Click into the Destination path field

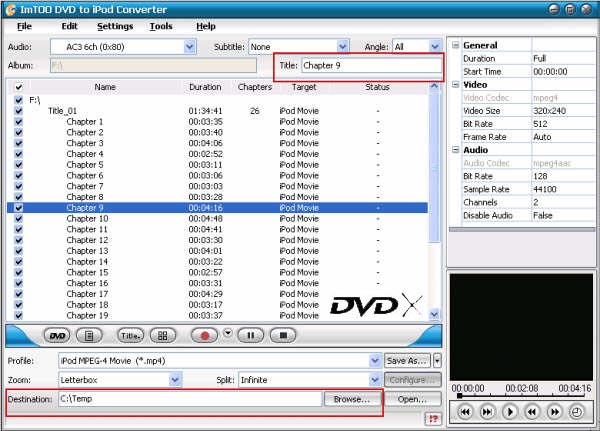point(190,399)
